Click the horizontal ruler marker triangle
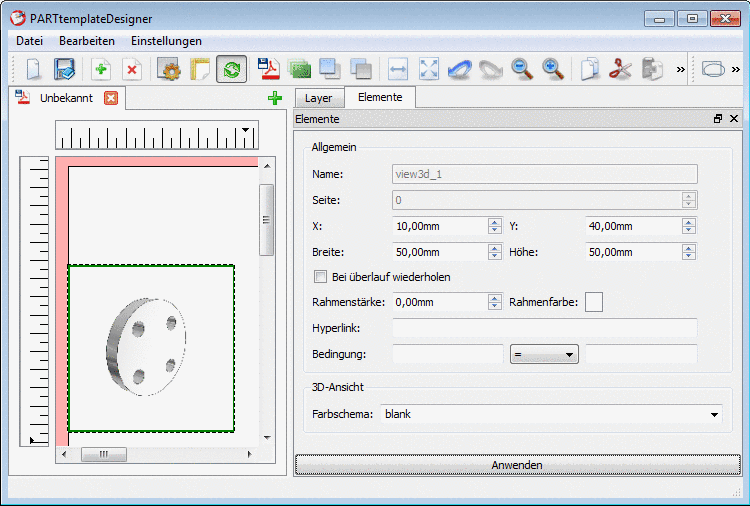The height and width of the screenshot is (506, 750). click(245, 130)
